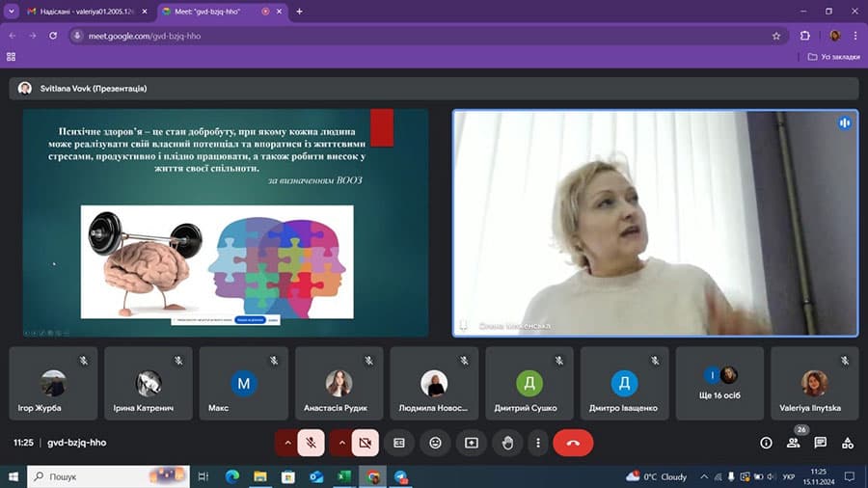Open the chat panel icon
868x488 pixels.
point(820,443)
